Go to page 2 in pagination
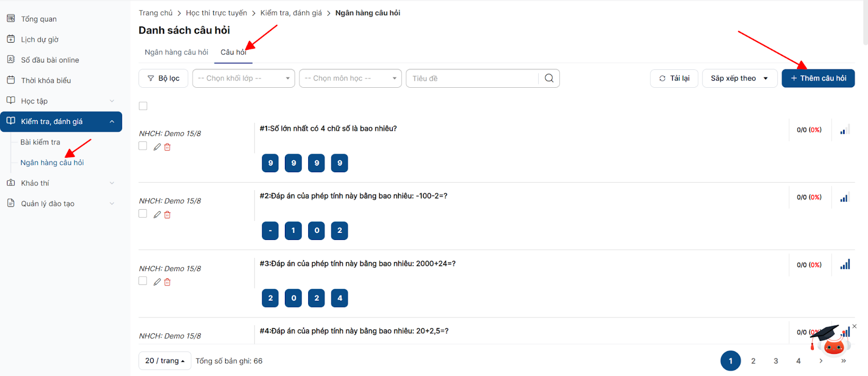 click(753, 361)
